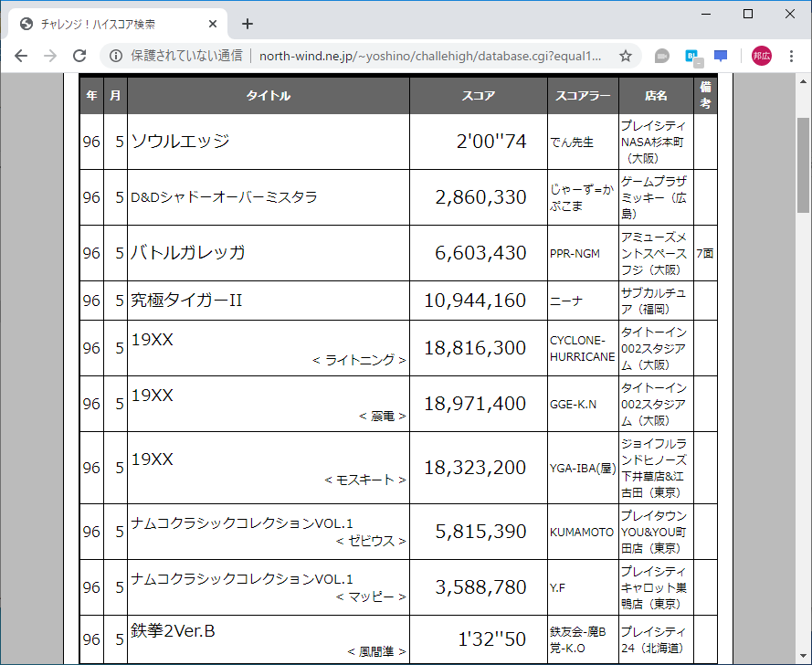The width and height of the screenshot is (812, 665).
Task: Click the 年 column header
Action: click(x=91, y=95)
